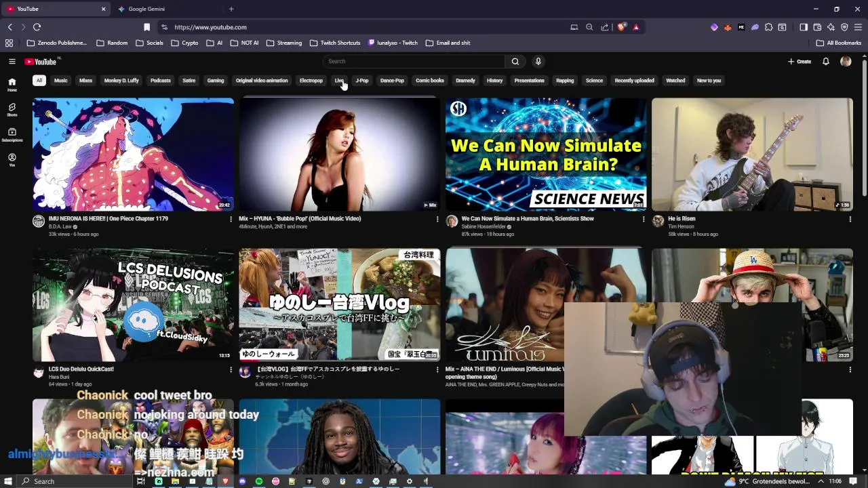Select the Music filter chip
The height and width of the screenshot is (488, 868).
click(x=61, y=81)
